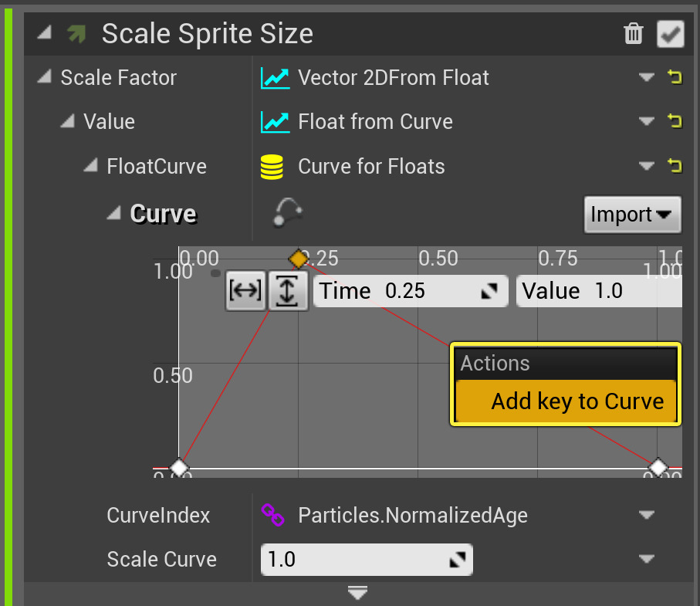Reset FloatCurve to default value
Viewport: 700px width, 606px height.
tap(675, 166)
